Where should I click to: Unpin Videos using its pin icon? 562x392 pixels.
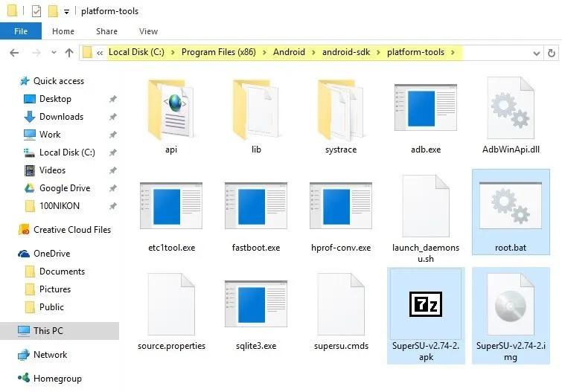coord(113,170)
